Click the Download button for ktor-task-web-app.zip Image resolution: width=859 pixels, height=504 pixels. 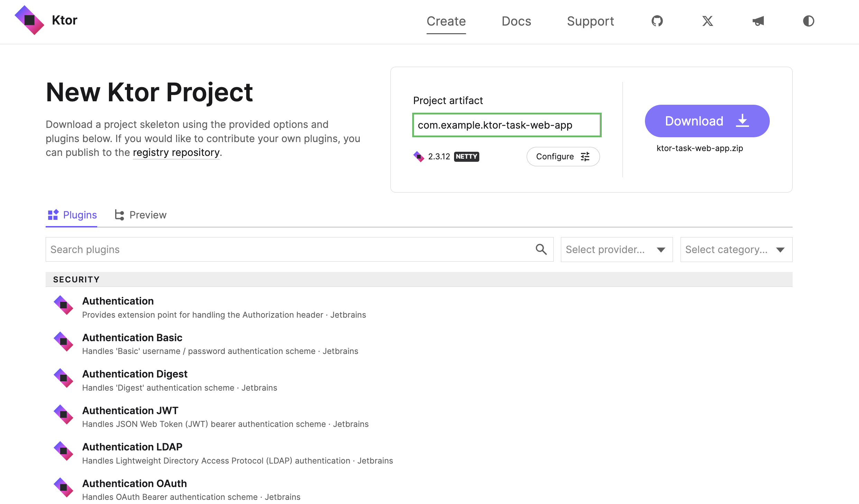pos(706,121)
